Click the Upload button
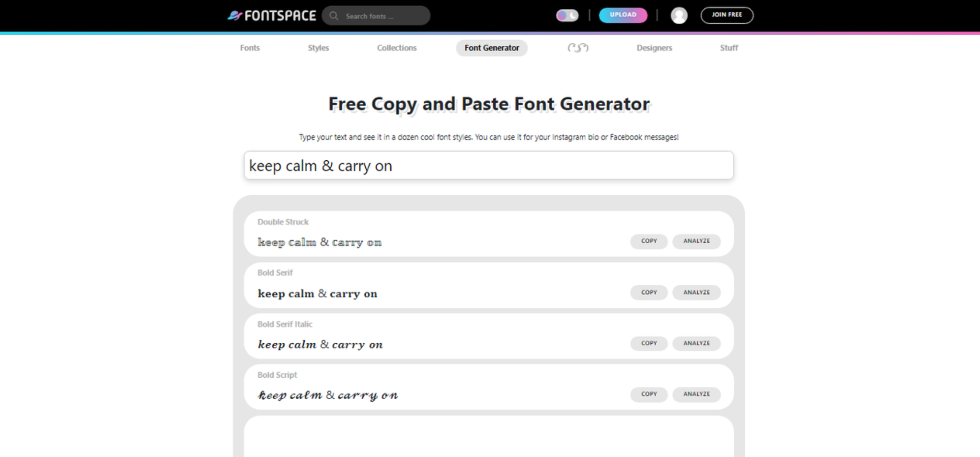This screenshot has height=457, width=980. tap(623, 15)
